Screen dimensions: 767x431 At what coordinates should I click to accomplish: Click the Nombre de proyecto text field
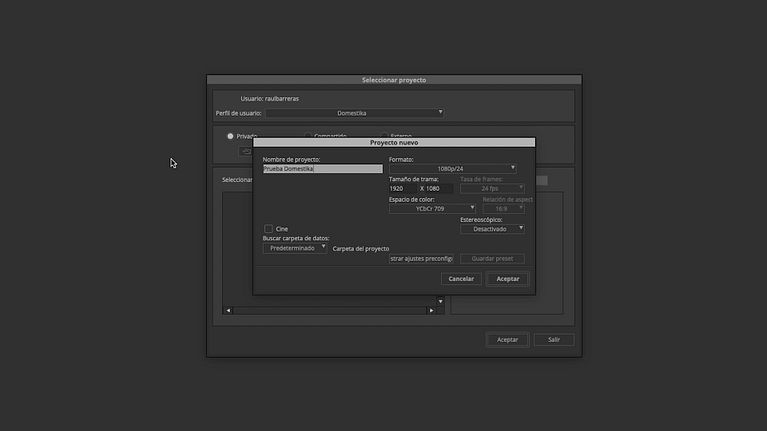(x=322, y=169)
